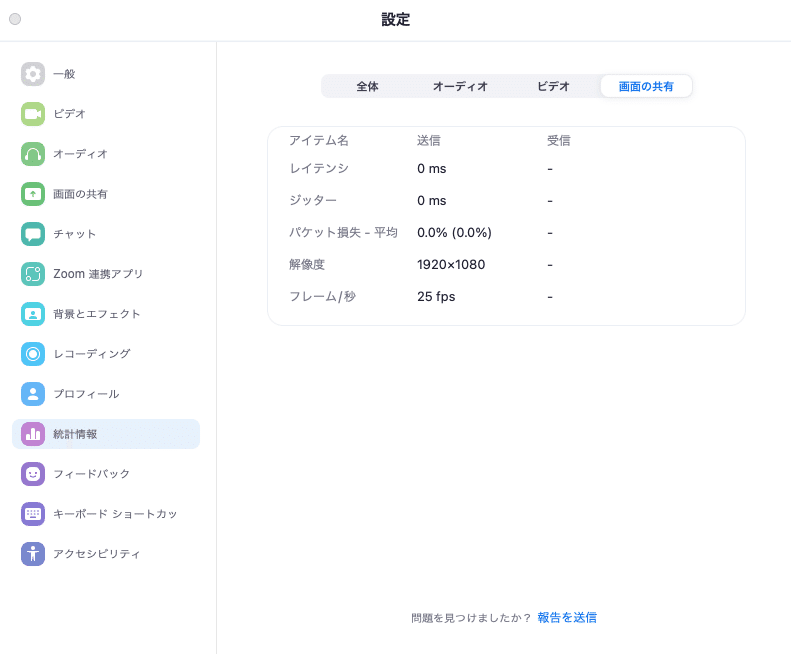Image resolution: width=791 pixels, height=654 pixels.
Task: Click the レコーディング record icon
Action: [x=33, y=354]
